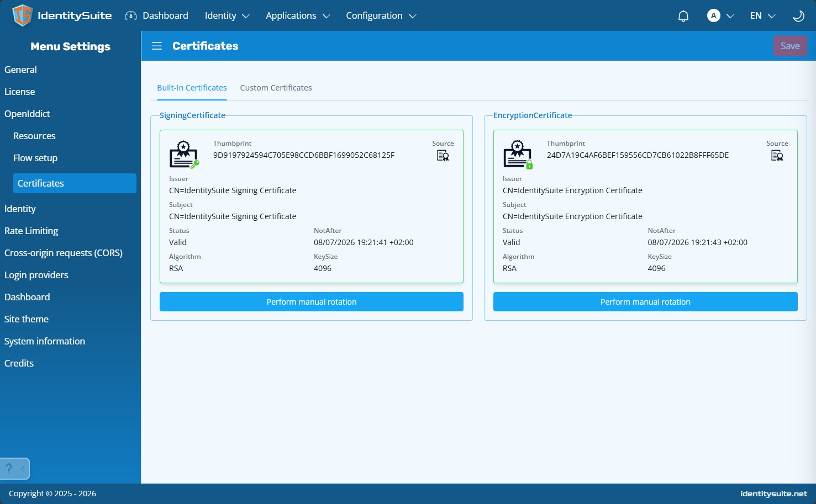The width and height of the screenshot is (816, 504).
Task: Open Cross-origin requests (CORS) settings
Action: point(64,253)
